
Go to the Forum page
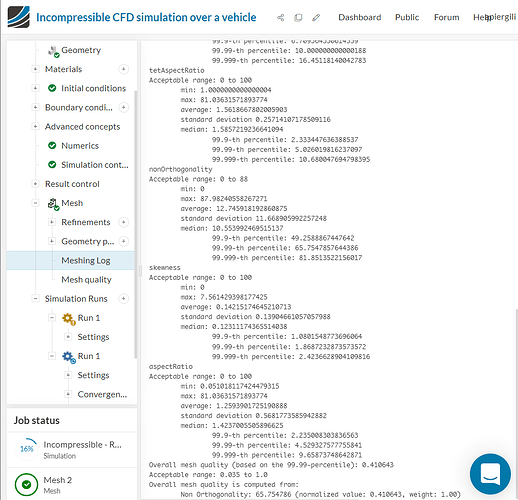point(446,17)
